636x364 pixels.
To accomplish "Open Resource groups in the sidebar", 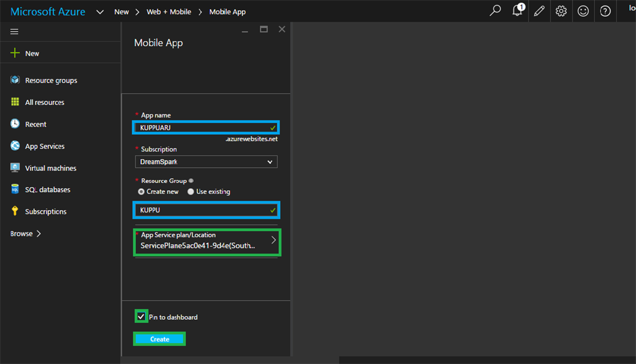I will coord(51,81).
